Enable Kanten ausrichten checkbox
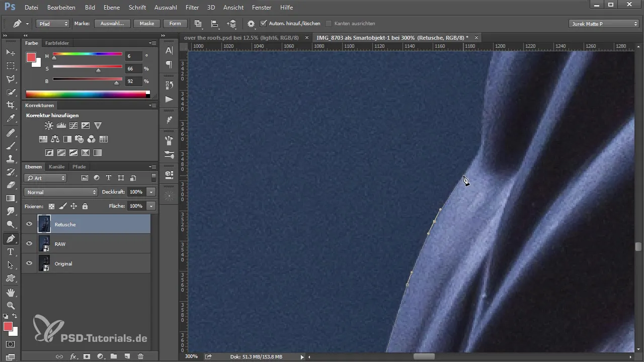 tap(329, 24)
